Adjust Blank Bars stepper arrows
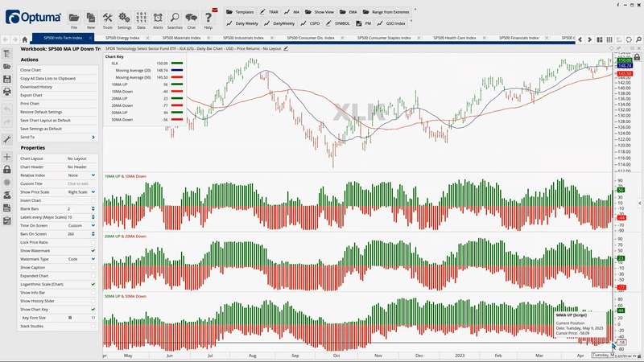This screenshot has height=362, width=644. click(x=93, y=209)
